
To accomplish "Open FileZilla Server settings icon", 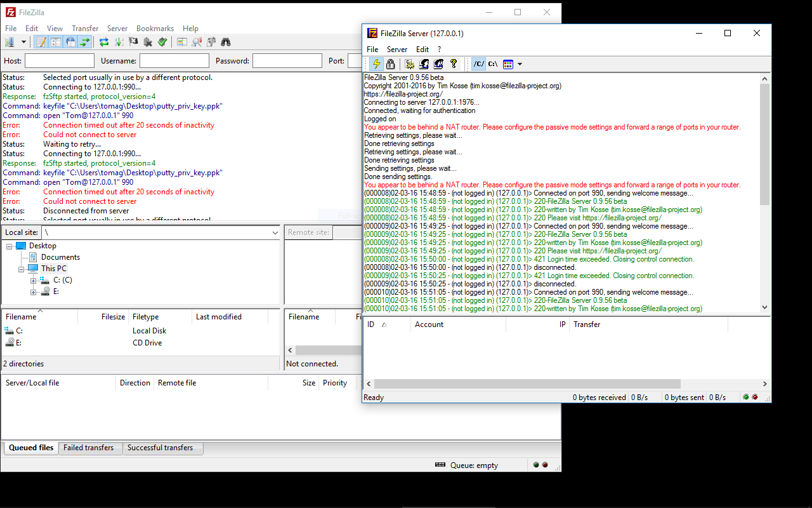I will tap(410, 64).
